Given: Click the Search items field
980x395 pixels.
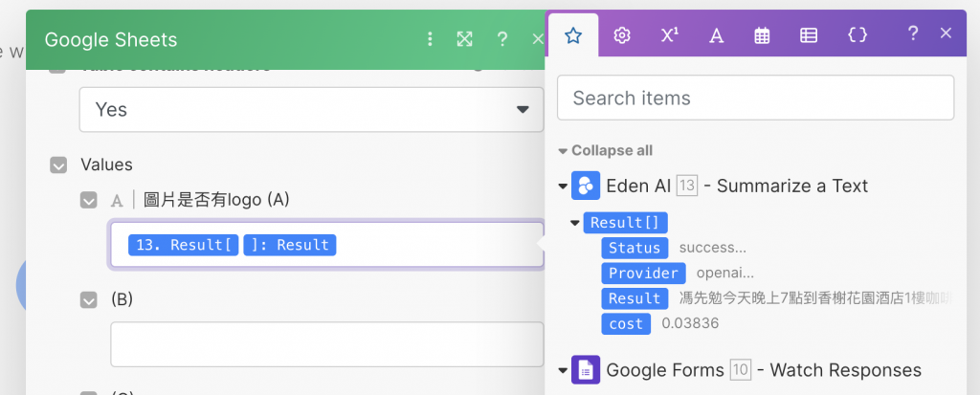Looking at the screenshot, I should point(755,98).
